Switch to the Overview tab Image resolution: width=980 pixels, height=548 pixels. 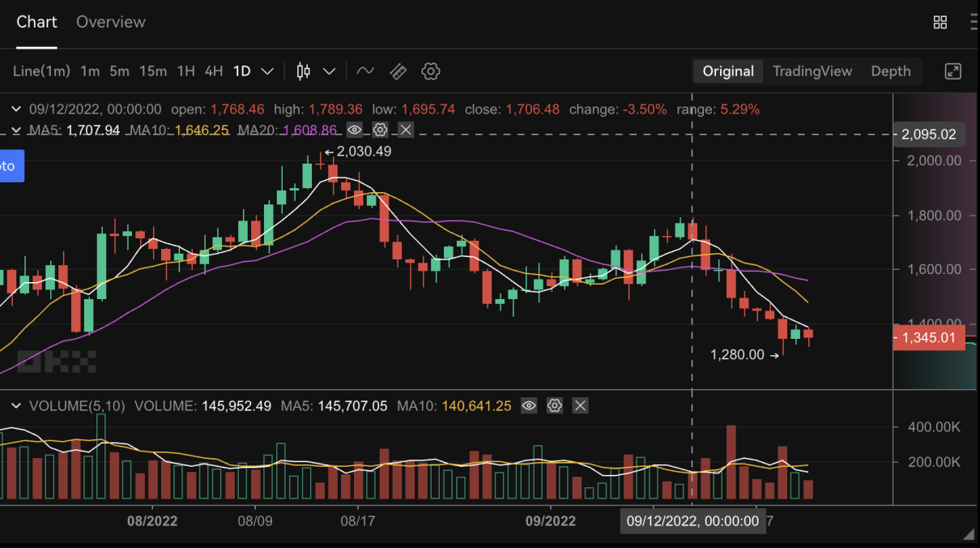click(x=111, y=22)
